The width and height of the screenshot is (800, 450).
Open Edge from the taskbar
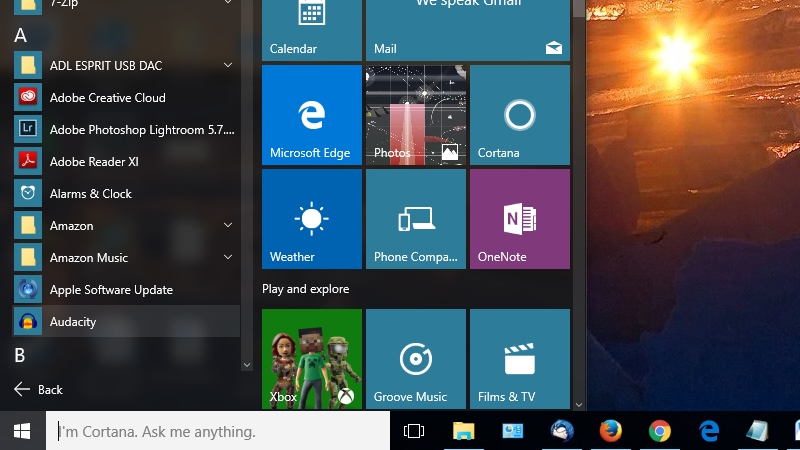[x=709, y=431]
